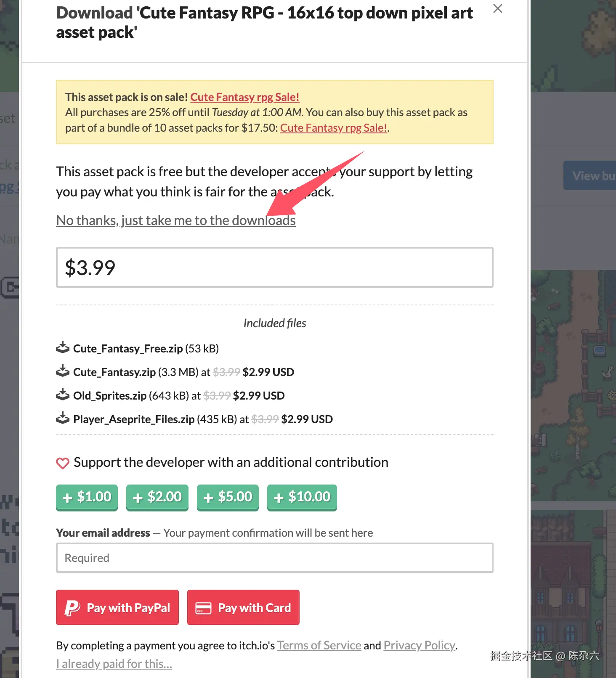Click the PayPal logo icon

pyautogui.click(x=72, y=608)
